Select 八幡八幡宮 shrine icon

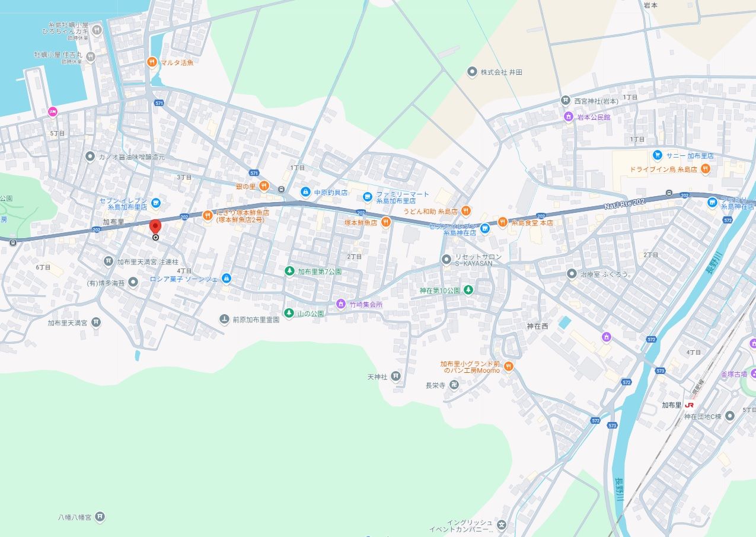(100, 517)
